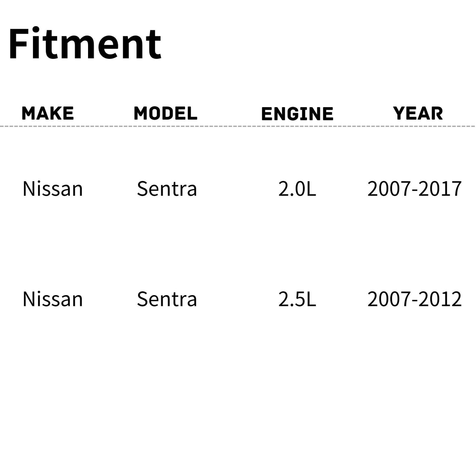Select the 2007-2012 year range
The width and height of the screenshot is (476, 476).
coord(414,299)
